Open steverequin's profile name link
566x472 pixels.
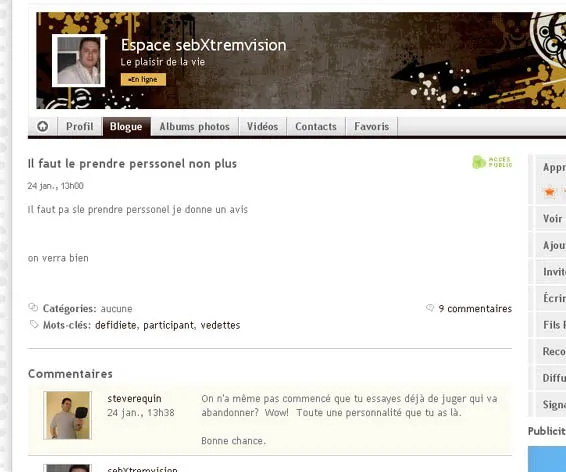point(134,398)
